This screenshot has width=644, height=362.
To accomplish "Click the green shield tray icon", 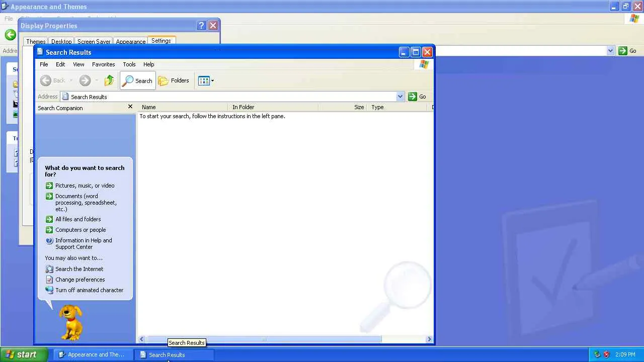I will point(597,354).
